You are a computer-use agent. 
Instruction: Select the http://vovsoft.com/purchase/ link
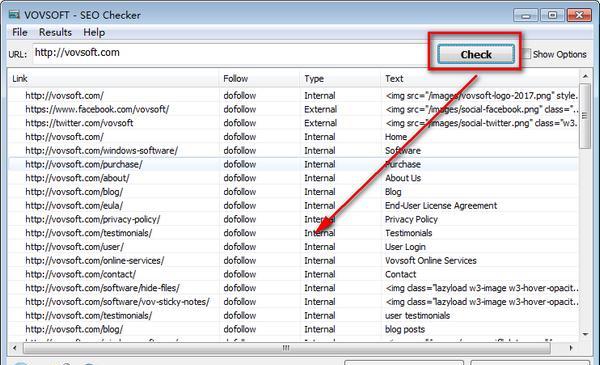[84, 165]
